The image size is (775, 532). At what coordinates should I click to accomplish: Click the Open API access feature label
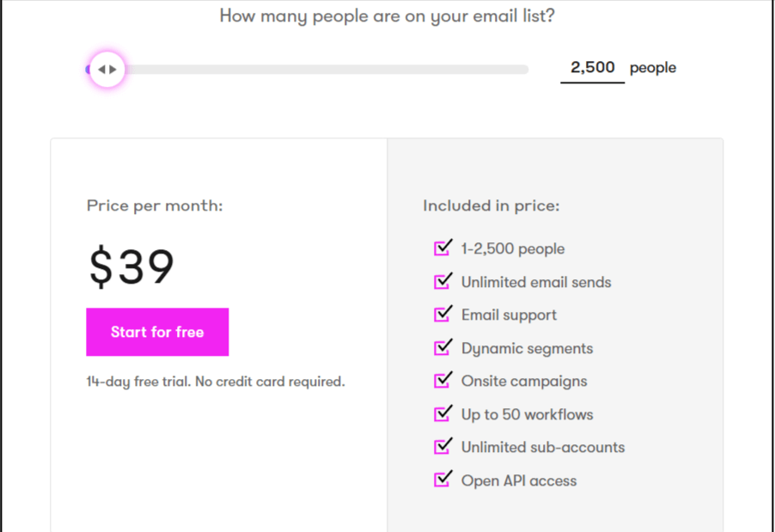517,480
